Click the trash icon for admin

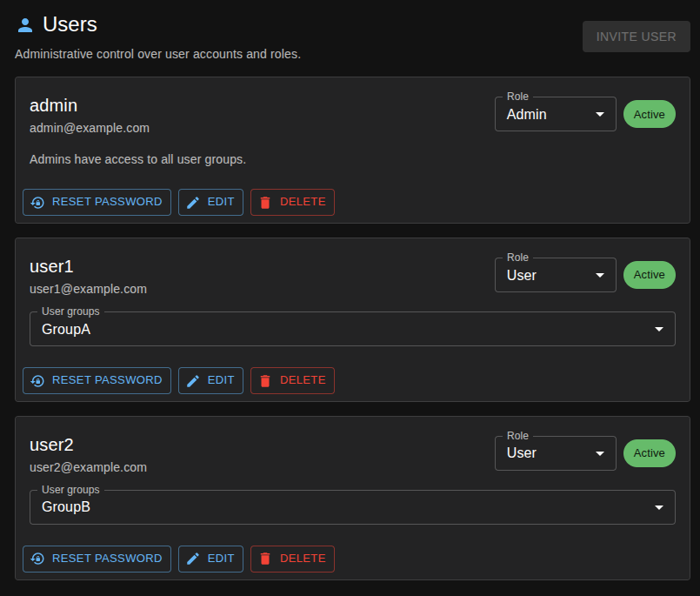[x=265, y=202]
